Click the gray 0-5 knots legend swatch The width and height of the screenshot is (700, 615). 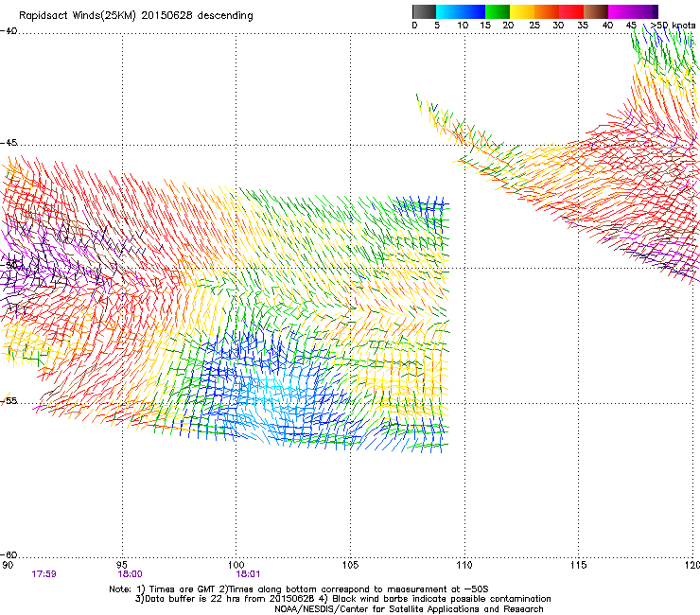(x=424, y=11)
